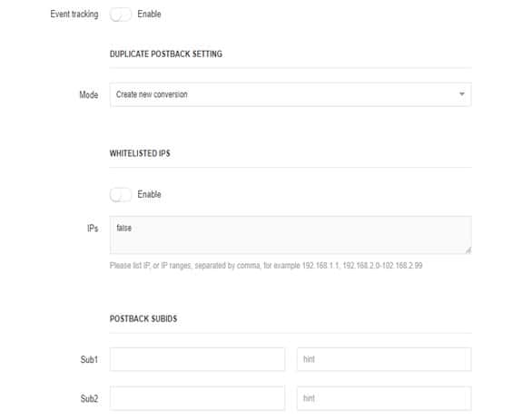This screenshot has height=420, width=532.
Task: Toggle the Event tracking switch
Action: pos(121,15)
